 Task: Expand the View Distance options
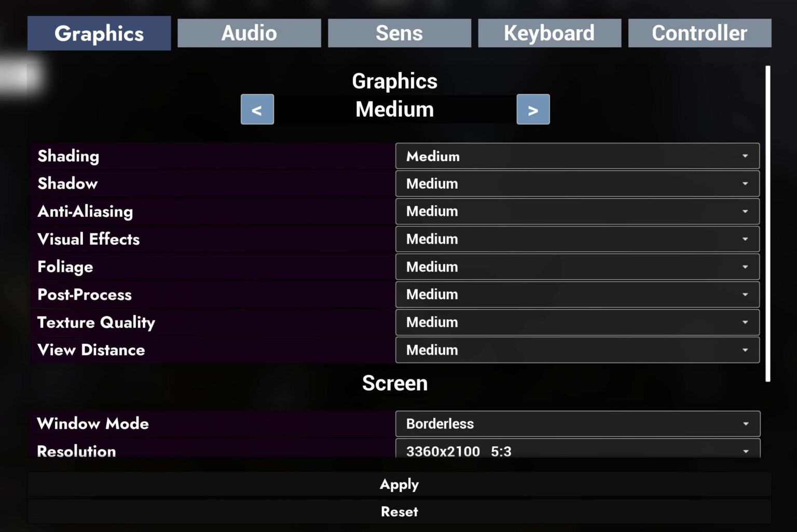tap(577, 350)
